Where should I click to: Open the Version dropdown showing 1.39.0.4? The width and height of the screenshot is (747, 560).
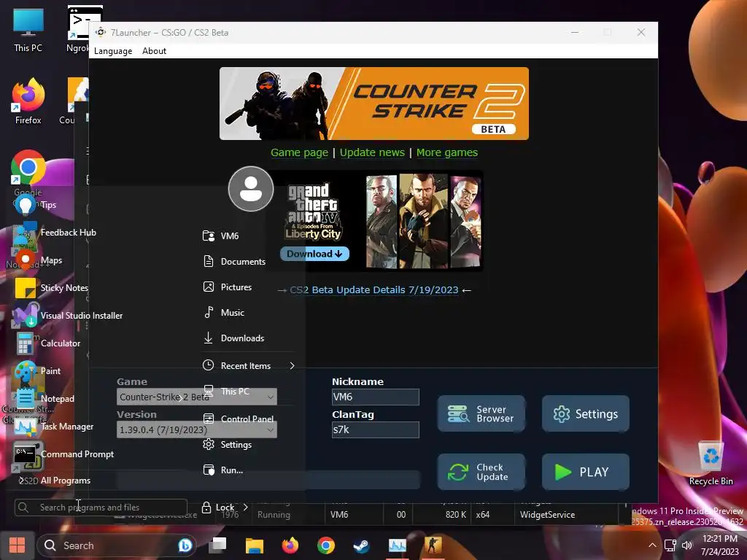pos(196,429)
